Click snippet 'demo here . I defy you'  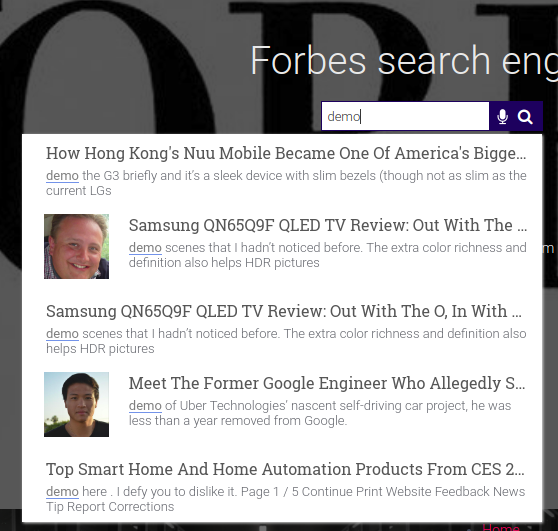[285, 499]
